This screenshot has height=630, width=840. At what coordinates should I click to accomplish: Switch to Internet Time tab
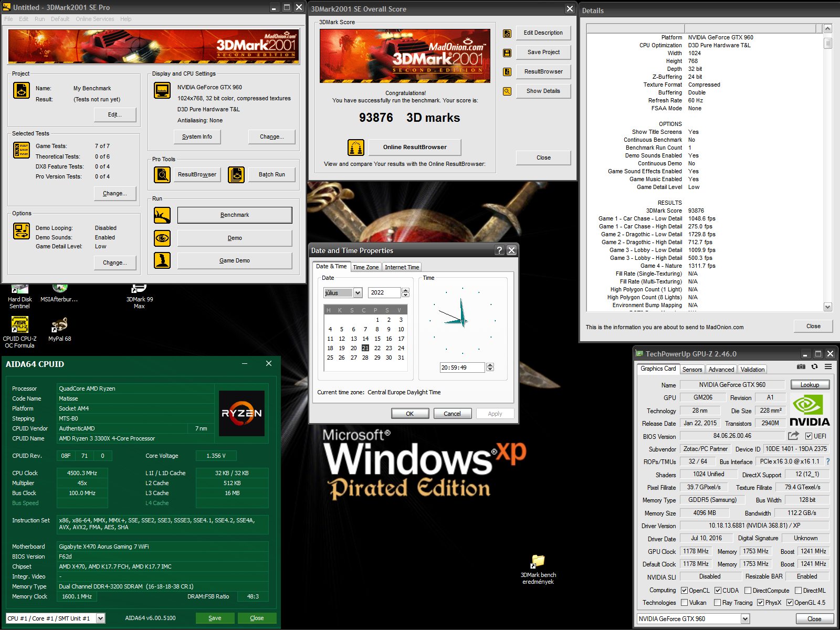click(x=402, y=267)
